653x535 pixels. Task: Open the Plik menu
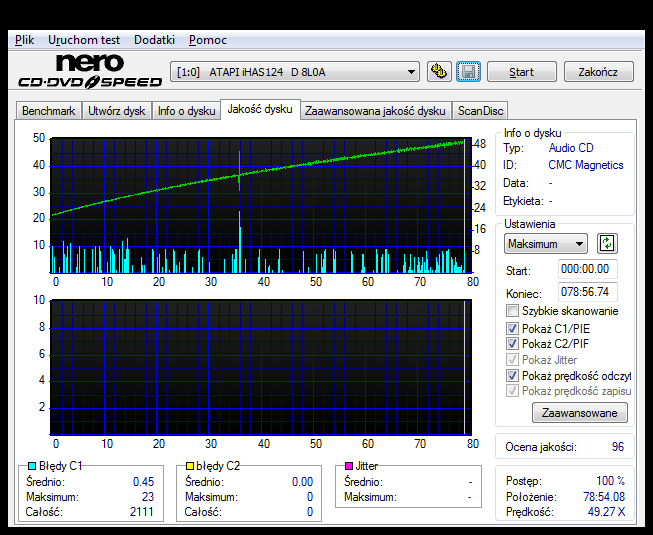[x=25, y=40]
